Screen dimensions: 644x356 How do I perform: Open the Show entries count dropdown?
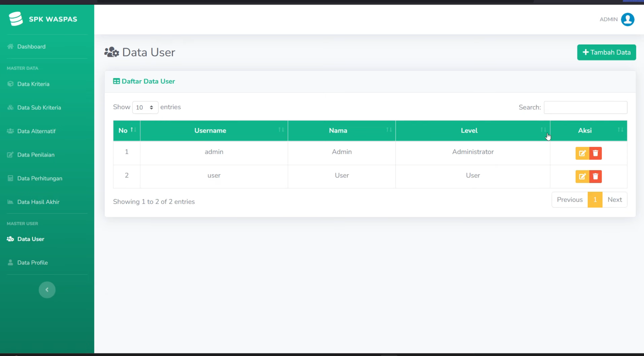click(x=145, y=108)
